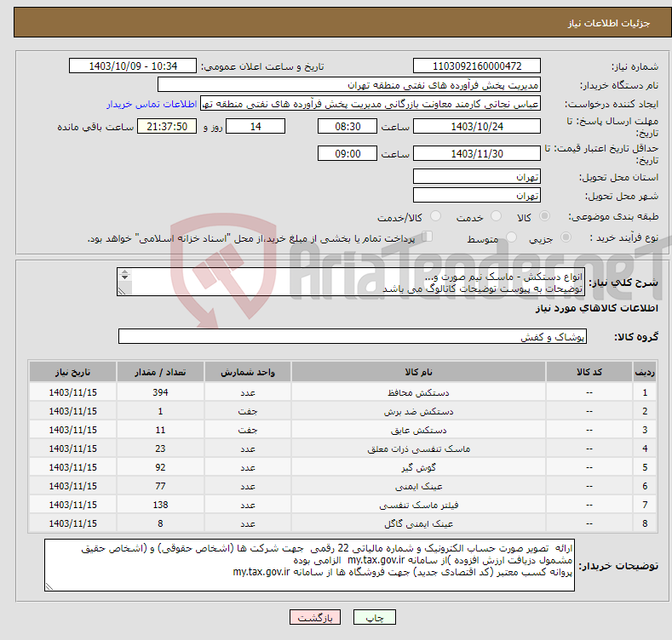Screen dimensions: 672x640
Task: Click the general description text area
Action: [x=351, y=282]
